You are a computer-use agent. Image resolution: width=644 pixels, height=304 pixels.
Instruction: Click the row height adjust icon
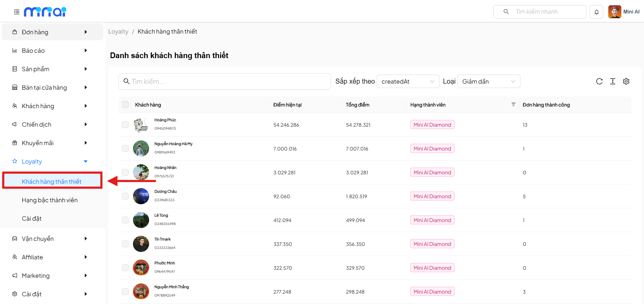click(612, 81)
